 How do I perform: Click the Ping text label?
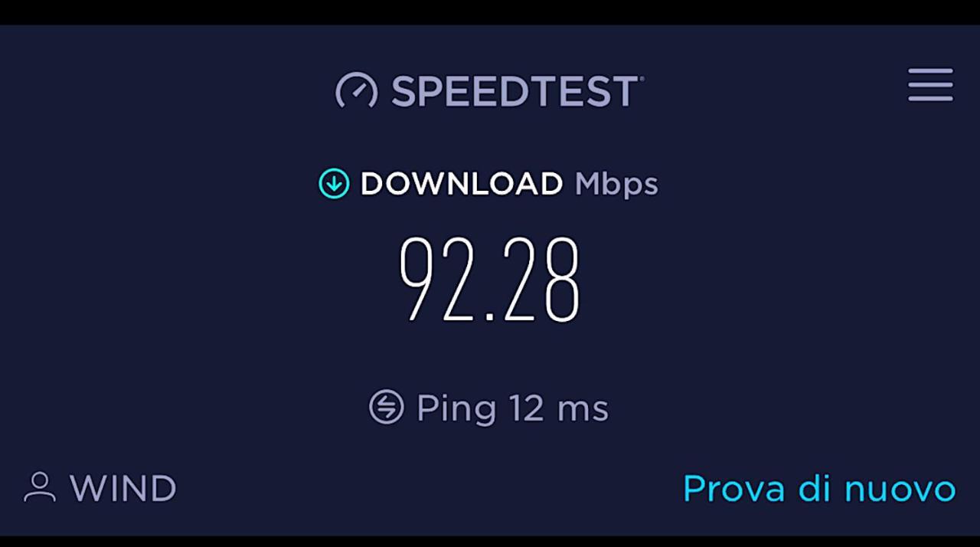click(456, 408)
